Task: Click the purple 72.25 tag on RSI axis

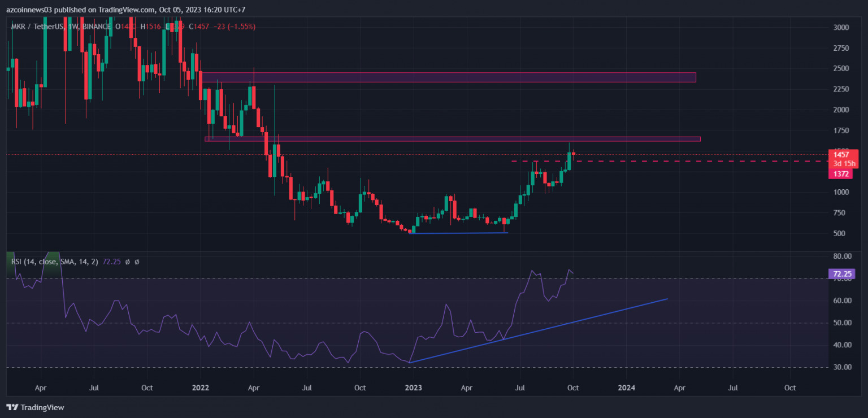Action: point(842,274)
